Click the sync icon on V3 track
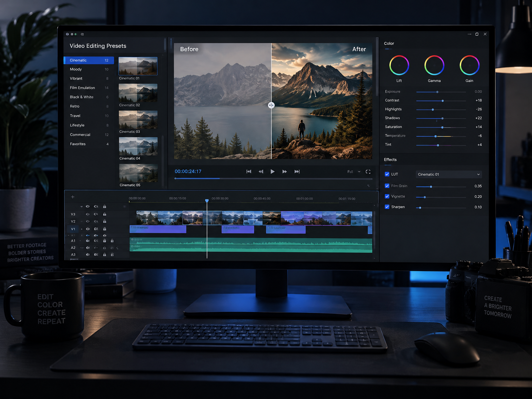Screen dimensions: 532x399 pos(96,214)
